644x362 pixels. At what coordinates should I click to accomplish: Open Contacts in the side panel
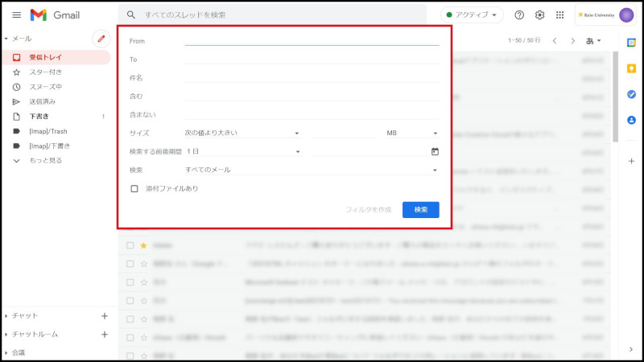(631, 120)
